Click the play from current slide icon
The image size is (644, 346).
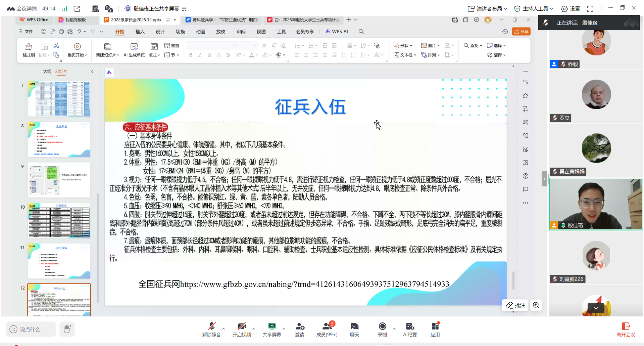pyautogui.click(x=77, y=47)
